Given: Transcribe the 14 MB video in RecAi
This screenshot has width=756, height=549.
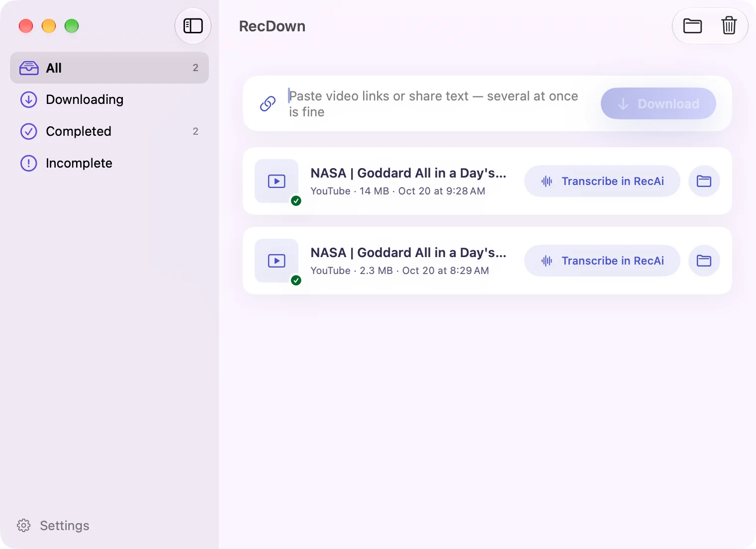Looking at the screenshot, I should pyautogui.click(x=602, y=181).
